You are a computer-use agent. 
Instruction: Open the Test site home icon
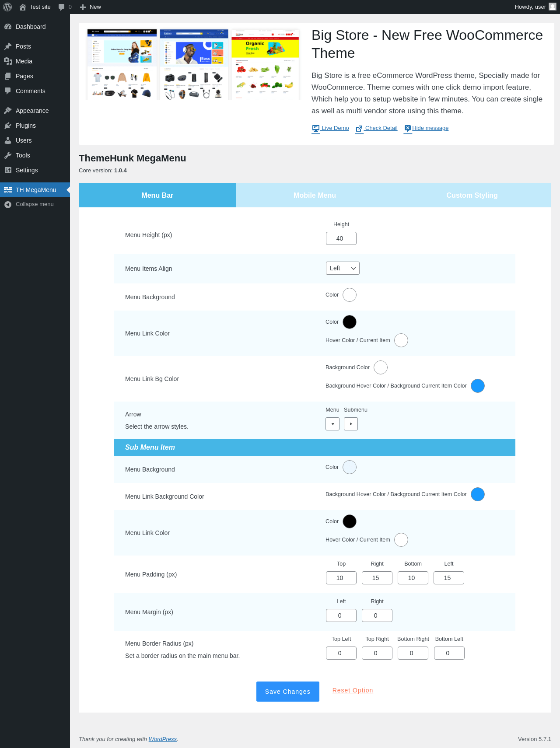point(23,7)
